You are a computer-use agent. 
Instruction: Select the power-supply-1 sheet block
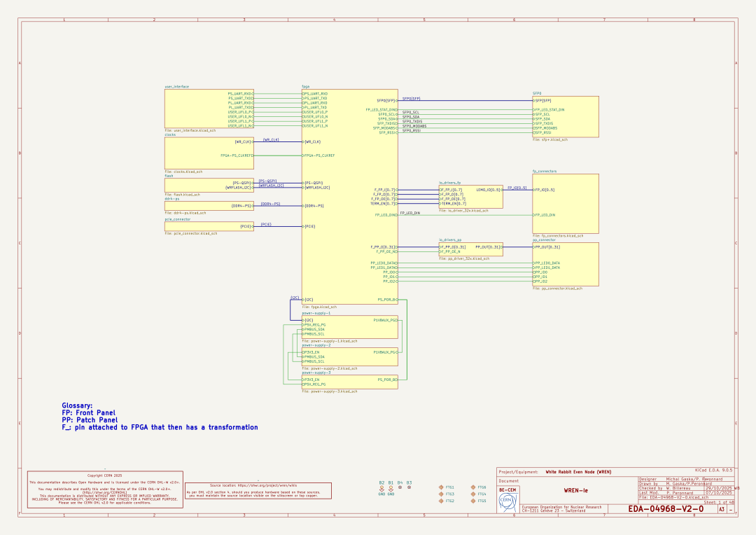pos(349,327)
